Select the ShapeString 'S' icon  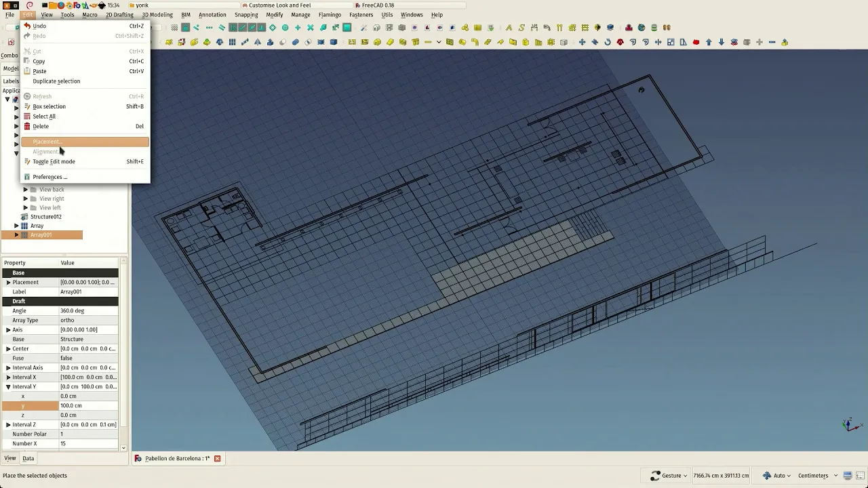pyautogui.click(x=521, y=28)
